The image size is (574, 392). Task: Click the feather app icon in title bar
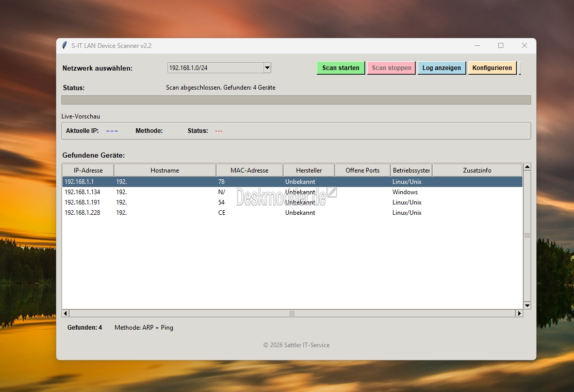64,45
